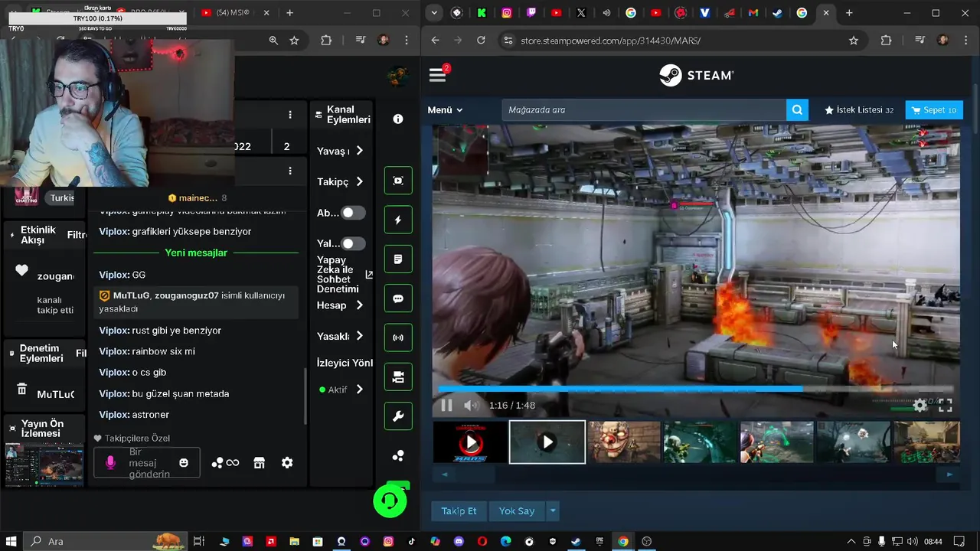Click the media thumbnails horizontal scrollbar
Image resolution: width=980 pixels, height=551 pixels.
696,474
